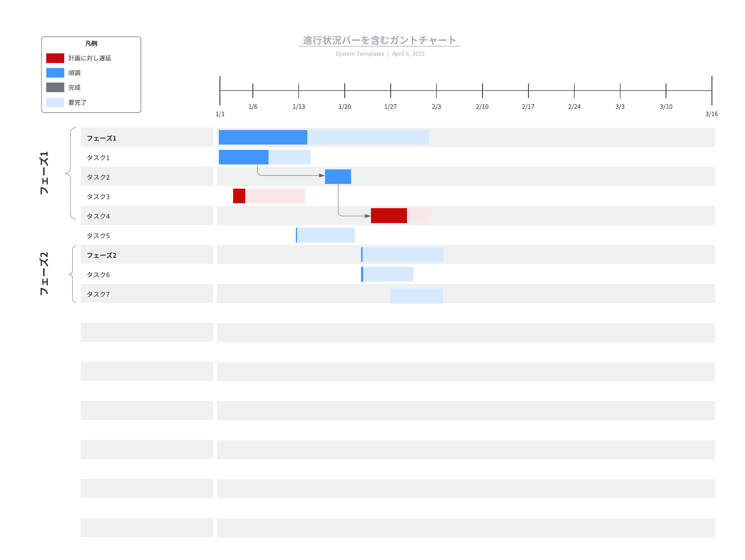Screen dimensions: 745x560
Task: Click the System Templates subtitle text
Action: 359,54
